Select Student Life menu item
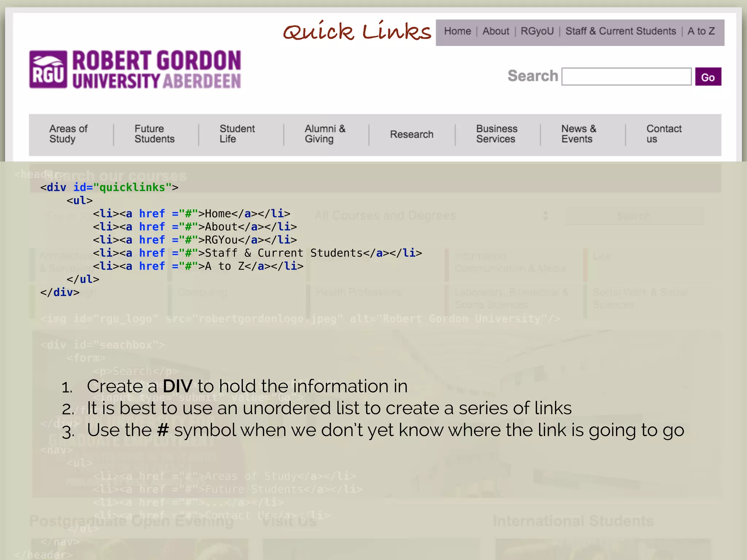Screen dimensions: 747x560 pos(237,134)
